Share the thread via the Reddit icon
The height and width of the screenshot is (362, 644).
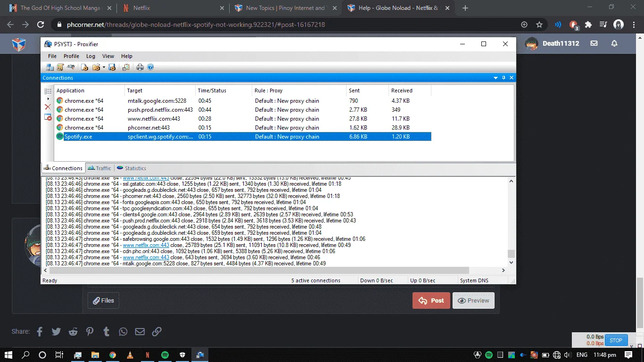click(73, 332)
